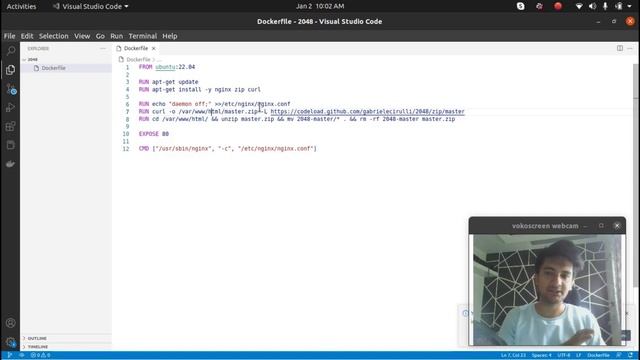Viewport: 640px width, 360px height.
Task: Open the Explorer view icon
Action: 11,70
